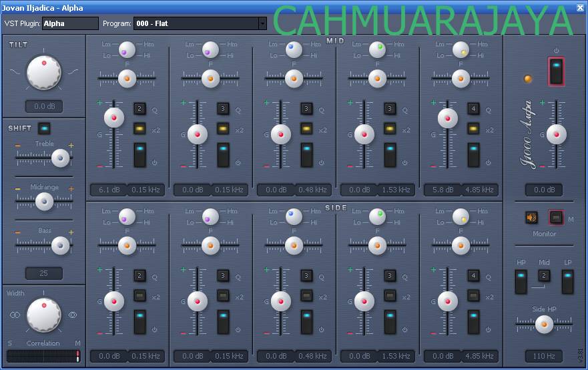
Task: Click Mid band 4 1.53 kHz frequency readout
Action: [396, 190]
